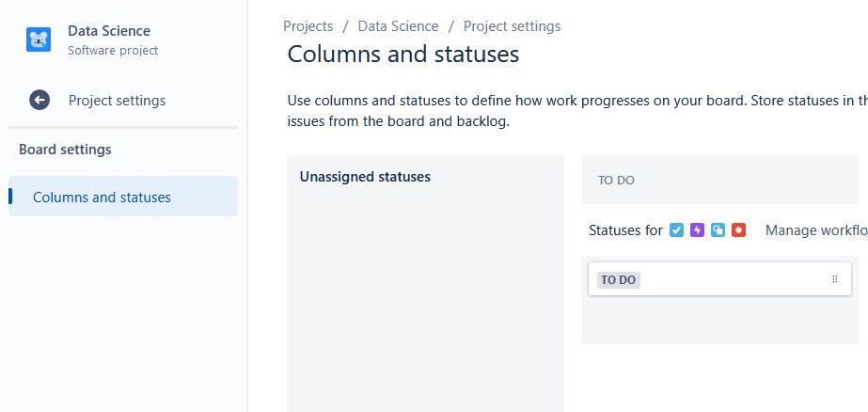Open Data Science breadcrumb link
The width and height of the screenshot is (868, 412).
point(398,26)
